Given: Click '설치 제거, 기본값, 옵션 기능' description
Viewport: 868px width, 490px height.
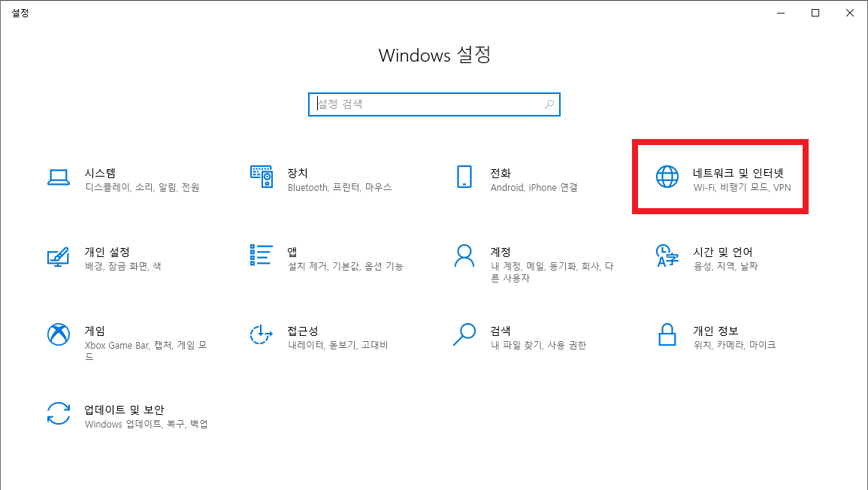Looking at the screenshot, I should tap(346, 266).
